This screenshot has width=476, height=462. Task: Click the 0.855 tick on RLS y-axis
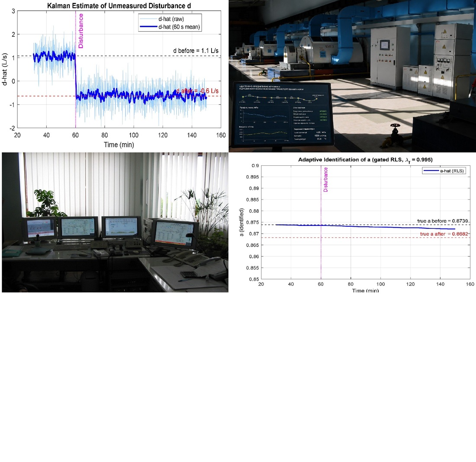(x=253, y=268)
